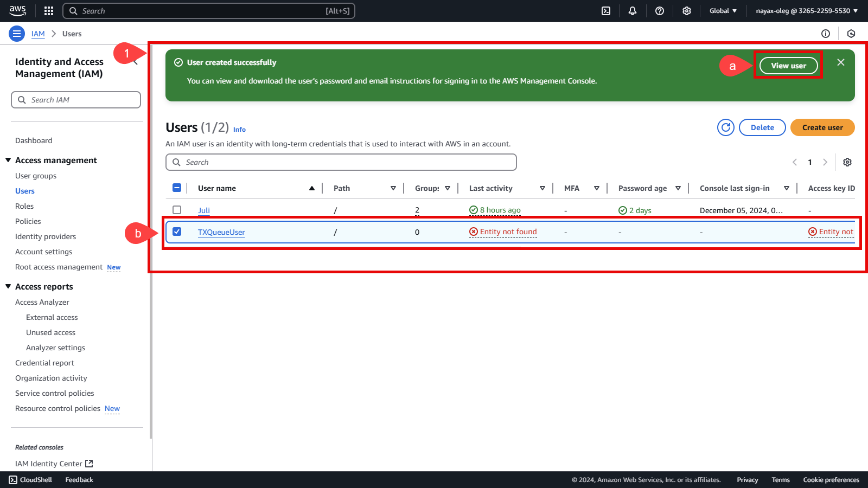The height and width of the screenshot is (488, 868).
Task: Open Account settings in the sidebar
Action: coord(43,252)
